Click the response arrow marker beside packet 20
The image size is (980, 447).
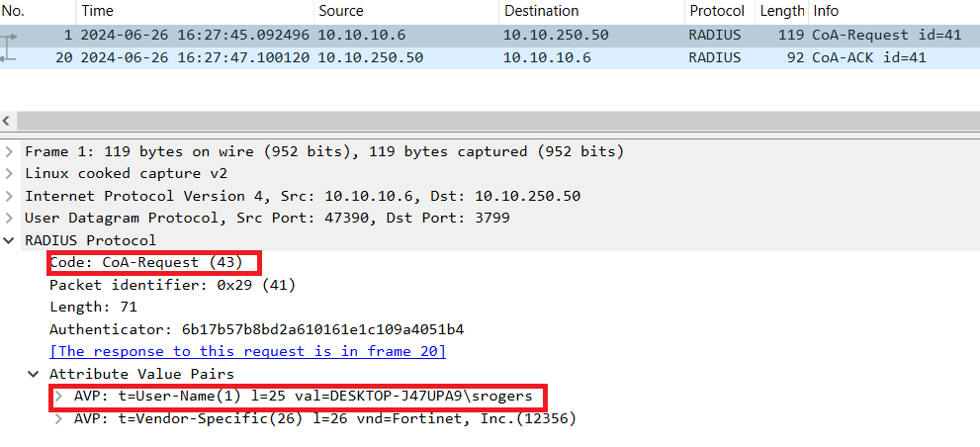tap(11, 58)
